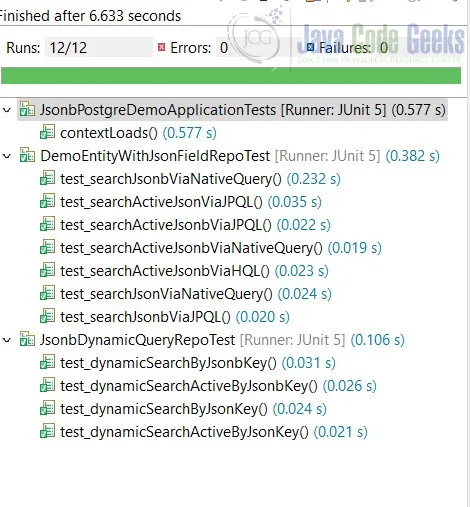Click icon beside test_searchActiveJsonbViaHQL()
The width and height of the screenshot is (470, 507).
coord(47,270)
